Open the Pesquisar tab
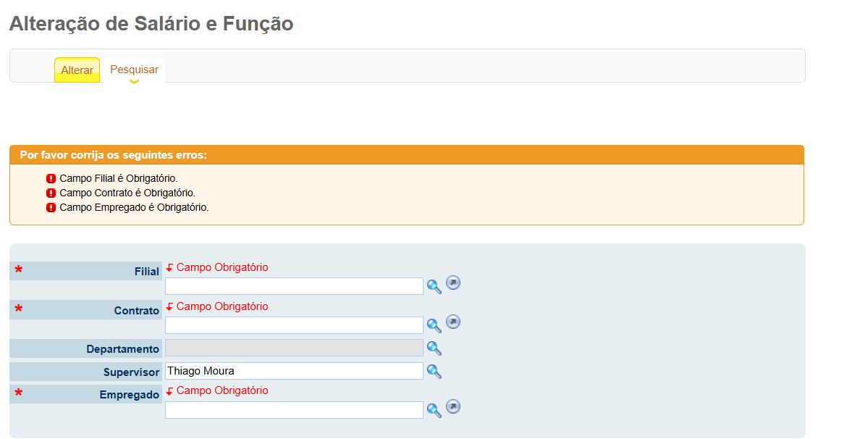 coord(134,70)
